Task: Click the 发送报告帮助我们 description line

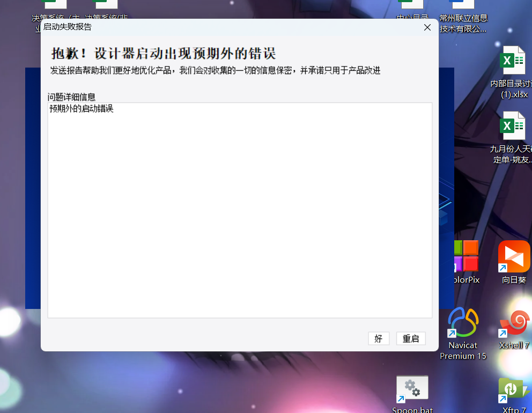Action: point(216,71)
